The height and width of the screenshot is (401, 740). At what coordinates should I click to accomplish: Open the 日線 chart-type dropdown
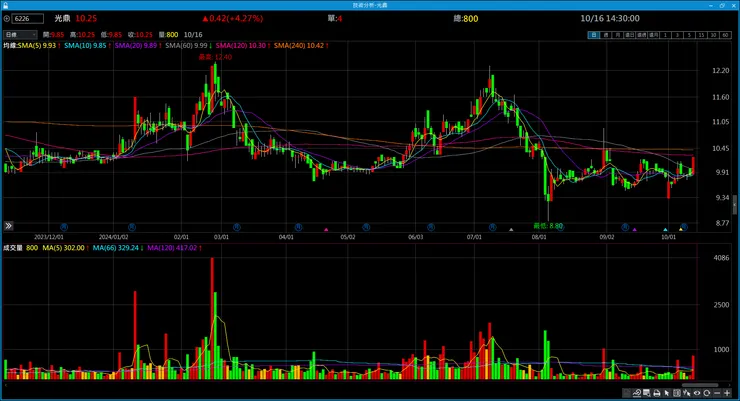20,34
